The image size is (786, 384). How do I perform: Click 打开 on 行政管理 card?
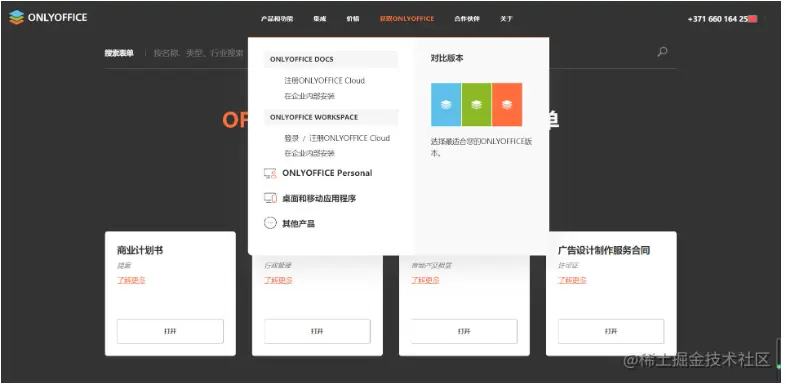click(317, 331)
